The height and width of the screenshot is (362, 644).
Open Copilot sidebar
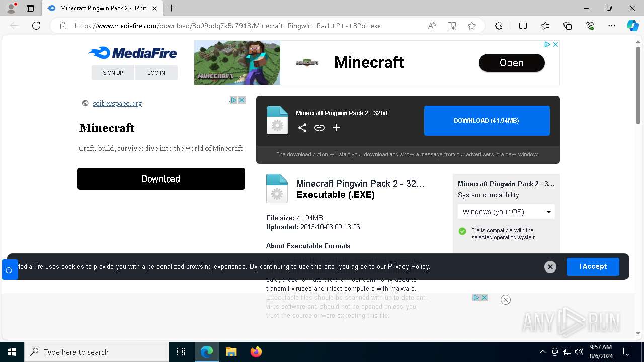(x=632, y=26)
